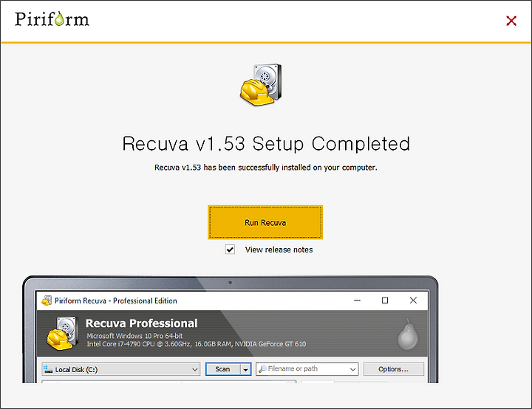The height and width of the screenshot is (409, 532).
Task: Click the Recuva v1.53 Setup Completed heading
Action: click(266, 144)
